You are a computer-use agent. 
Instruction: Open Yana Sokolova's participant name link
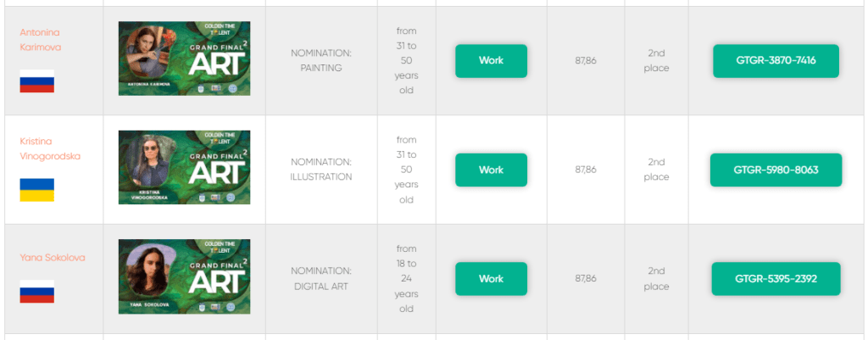(52, 257)
